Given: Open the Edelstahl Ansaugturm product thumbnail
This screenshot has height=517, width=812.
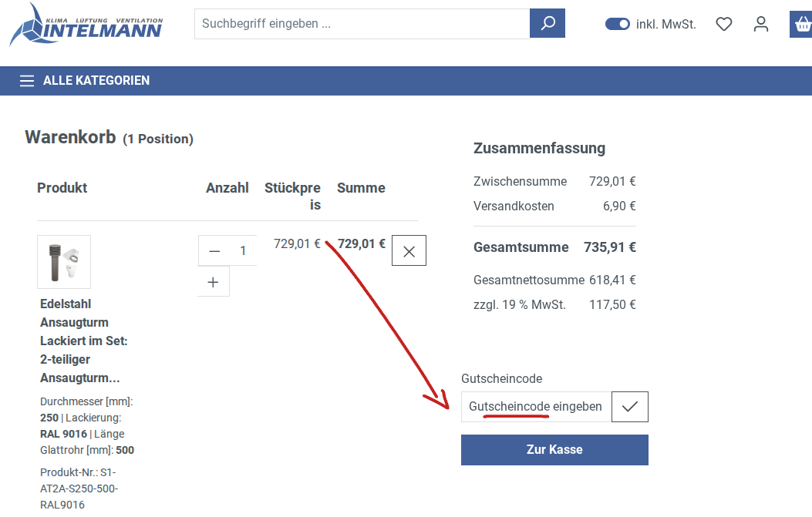Looking at the screenshot, I should (64, 262).
